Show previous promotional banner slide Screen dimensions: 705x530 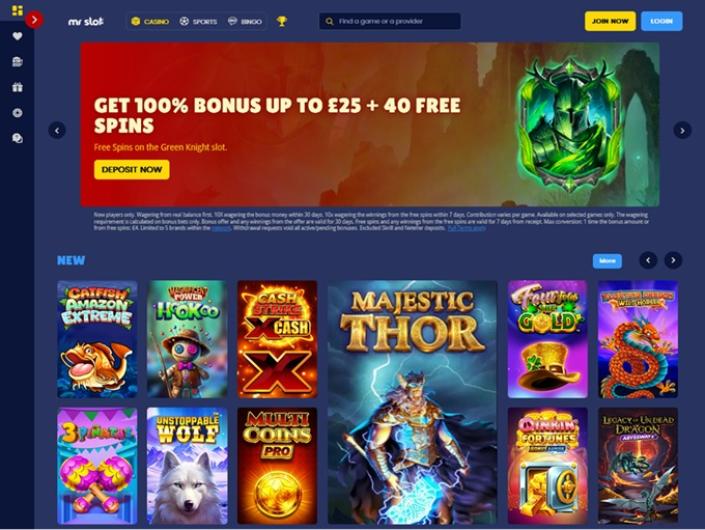click(57, 130)
